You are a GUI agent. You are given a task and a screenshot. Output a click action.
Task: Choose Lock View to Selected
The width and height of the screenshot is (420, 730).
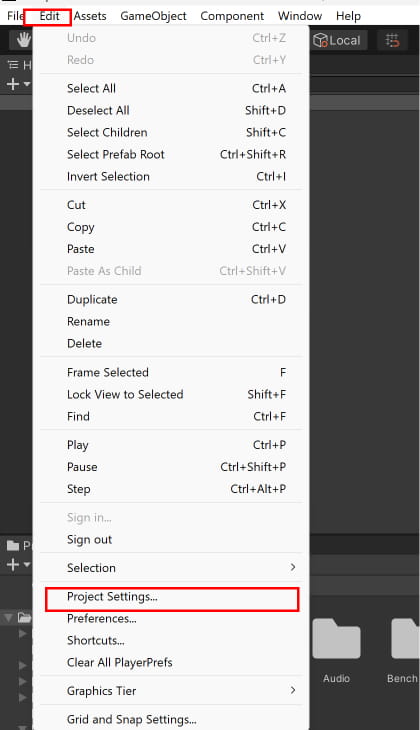[x=170, y=394]
